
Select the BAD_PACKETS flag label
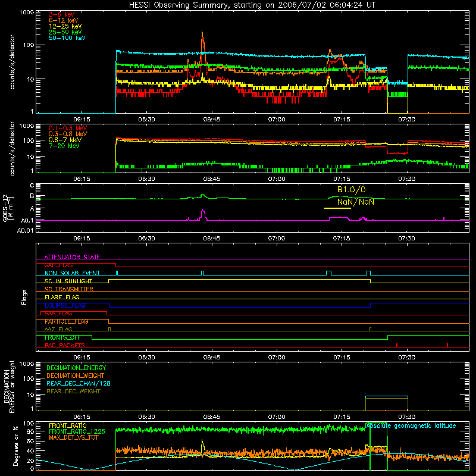[x=65, y=345]
